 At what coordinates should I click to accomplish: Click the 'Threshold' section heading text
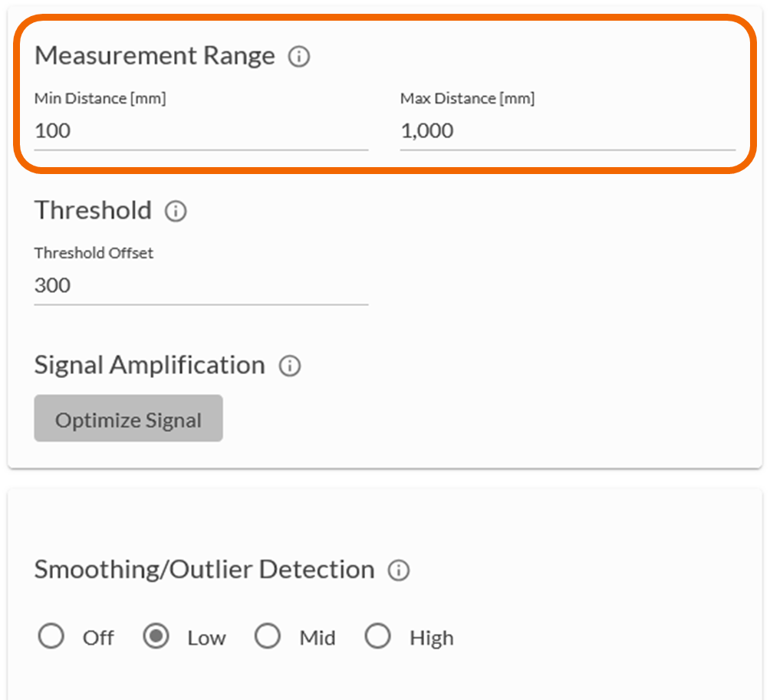(x=93, y=210)
